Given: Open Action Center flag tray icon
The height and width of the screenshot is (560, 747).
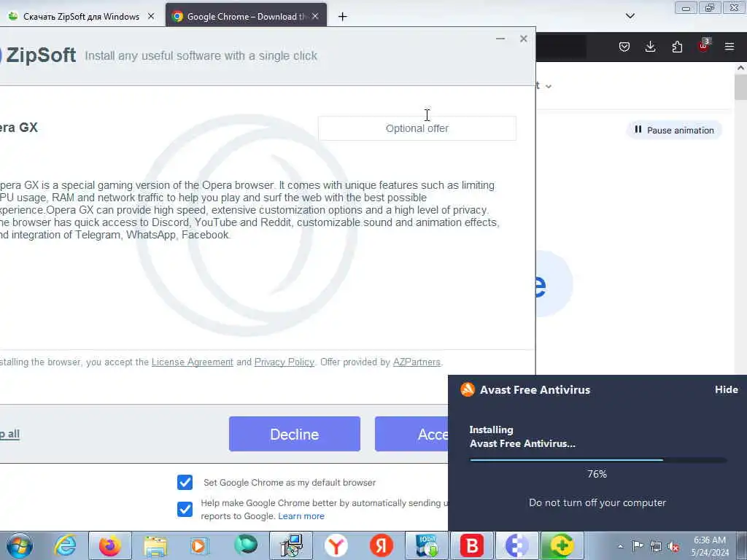Looking at the screenshot, I should [638, 545].
